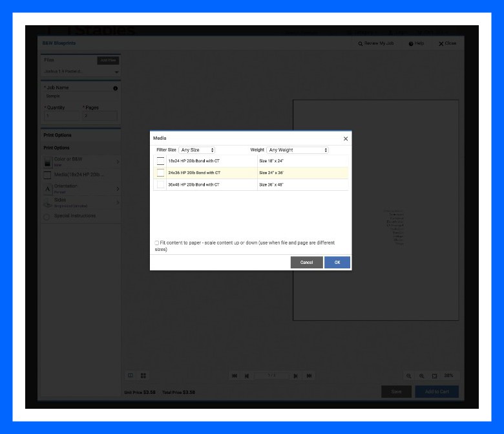Select the 24x36 HP 20lb Bond thumbnail
Viewport: 504px width, 434px height.
(x=160, y=173)
